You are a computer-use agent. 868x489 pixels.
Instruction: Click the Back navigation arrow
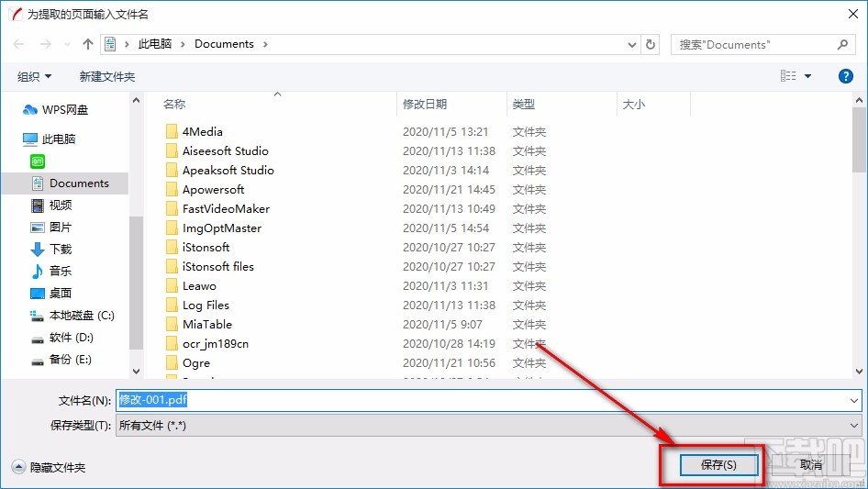pyautogui.click(x=19, y=44)
